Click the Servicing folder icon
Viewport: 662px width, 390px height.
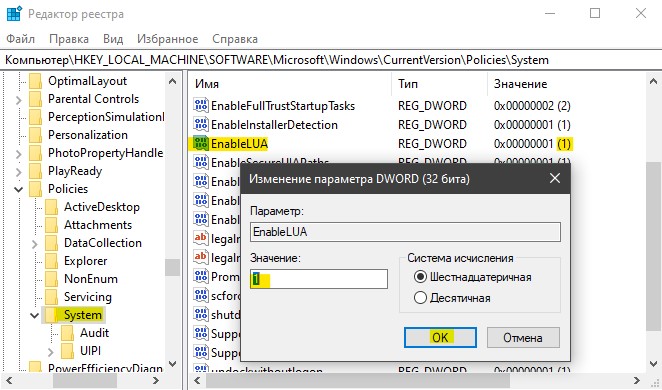(x=52, y=297)
